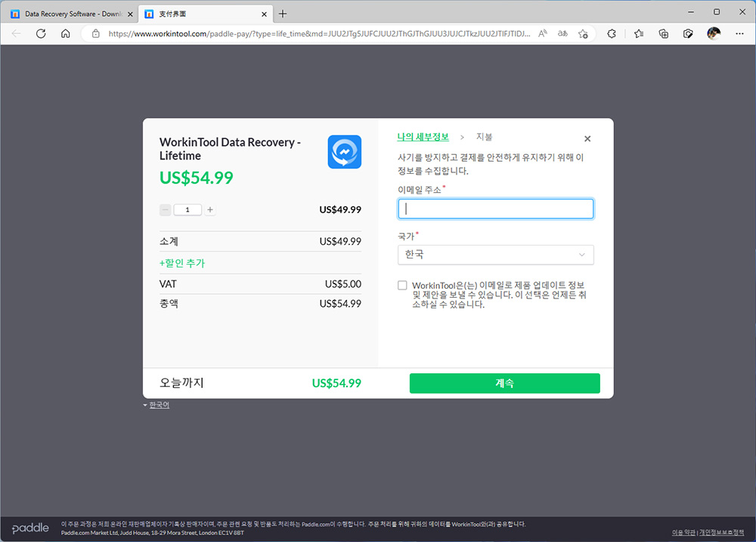
Task: Click the VAT US$5.00 amount
Action: (342, 284)
